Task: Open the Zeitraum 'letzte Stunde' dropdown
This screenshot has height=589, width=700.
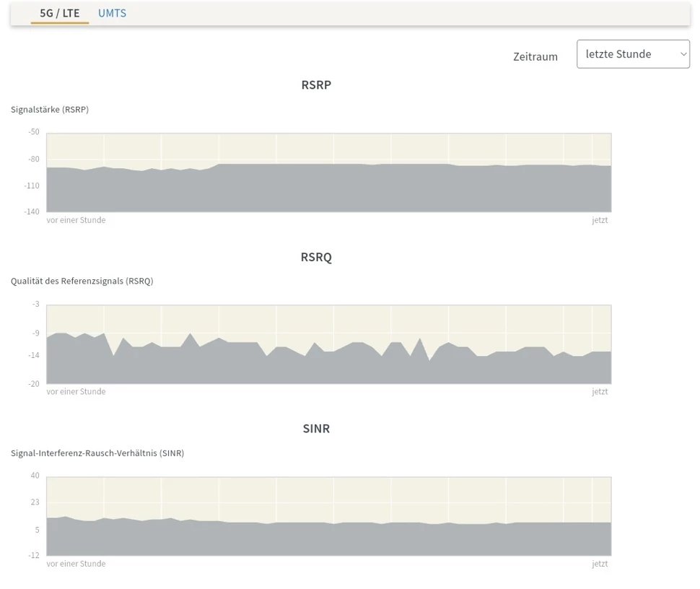Action: coord(632,54)
